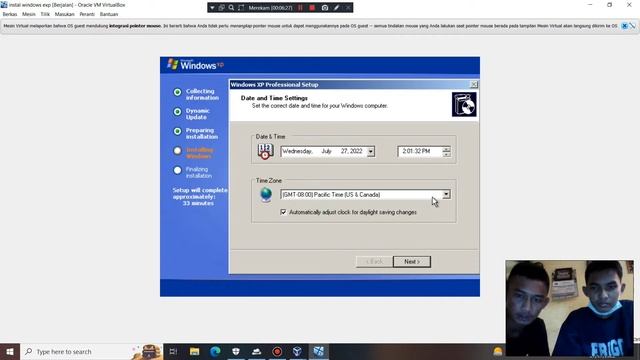The width and height of the screenshot is (640, 360).
Task: Decrease time with the down spinner arrow
Action: [x=447, y=154]
